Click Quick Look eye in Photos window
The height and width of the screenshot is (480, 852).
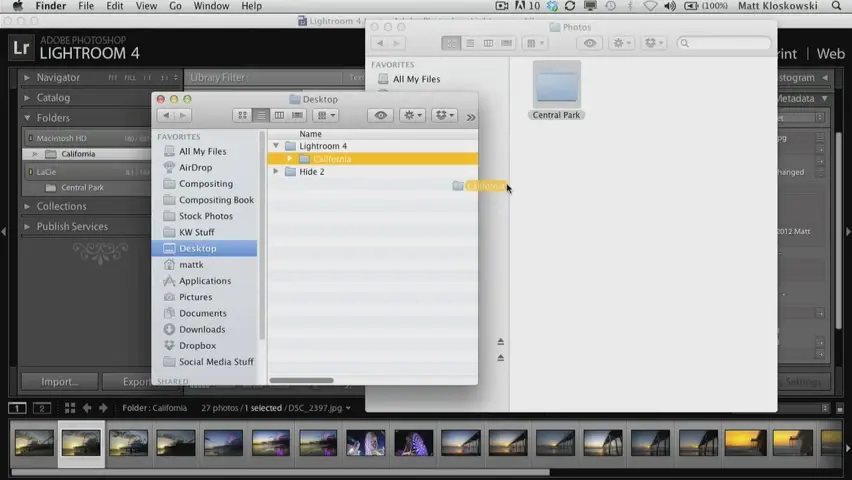[590, 43]
